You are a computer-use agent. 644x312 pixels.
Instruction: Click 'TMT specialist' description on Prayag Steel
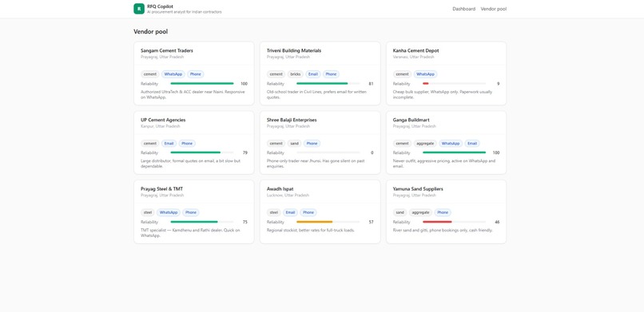point(191,233)
